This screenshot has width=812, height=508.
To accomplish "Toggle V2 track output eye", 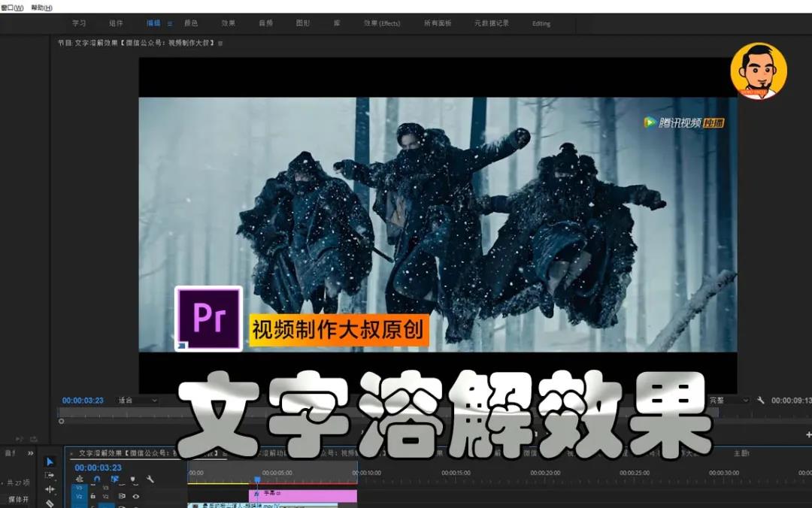I will pos(135,496).
